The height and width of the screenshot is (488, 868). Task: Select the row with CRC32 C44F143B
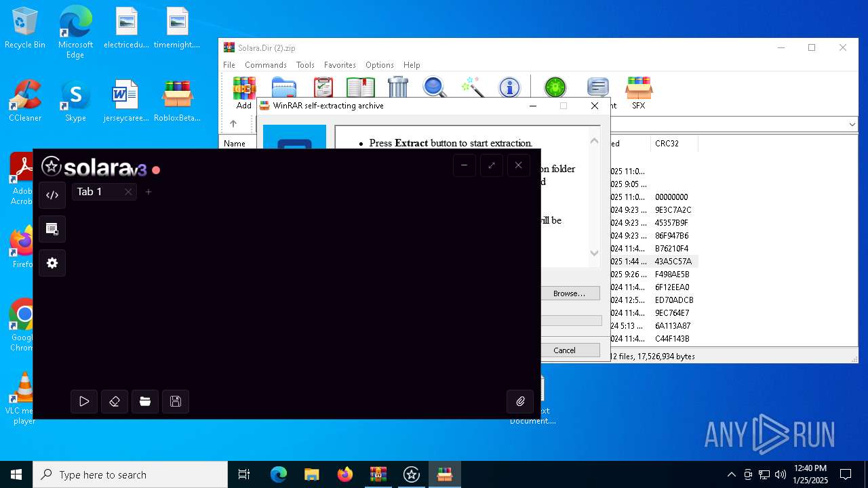coord(654,339)
